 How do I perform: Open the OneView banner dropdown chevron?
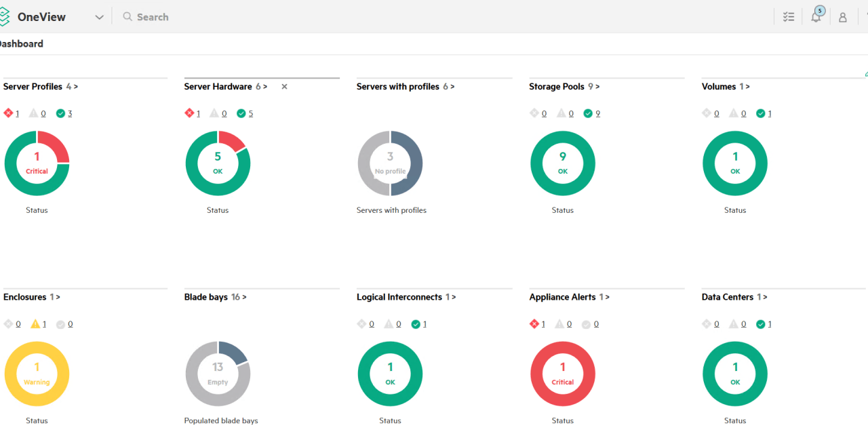99,16
